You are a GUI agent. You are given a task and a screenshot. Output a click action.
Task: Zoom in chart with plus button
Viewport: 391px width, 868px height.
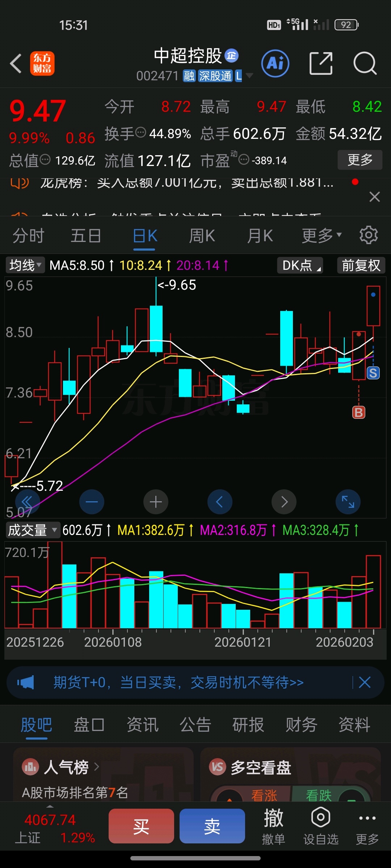pyautogui.click(x=156, y=502)
